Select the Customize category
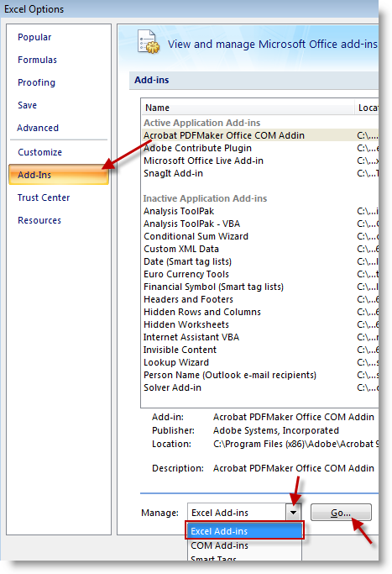This screenshot has width=392, height=574. (39, 152)
